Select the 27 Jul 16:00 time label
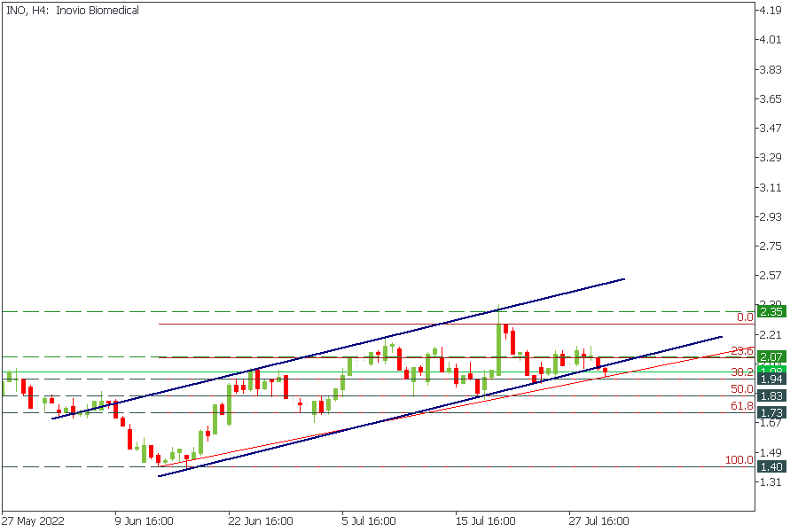Screen dimensions: 798x532 pos(599,520)
